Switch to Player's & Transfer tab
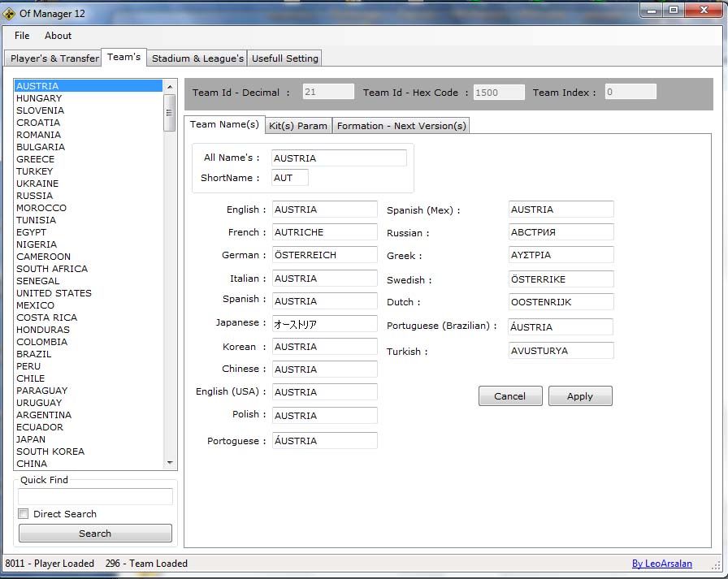The width and height of the screenshot is (728, 579). coord(54,58)
